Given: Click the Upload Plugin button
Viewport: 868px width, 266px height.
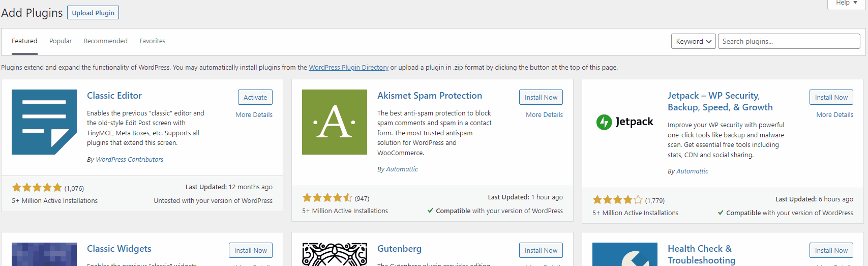Looking at the screenshot, I should tap(93, 13).
